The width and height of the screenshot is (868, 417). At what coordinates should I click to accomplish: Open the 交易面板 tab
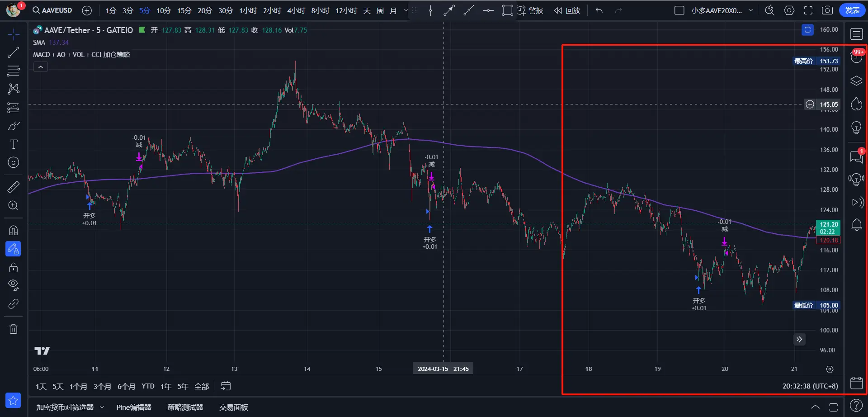tap(234, 408)
